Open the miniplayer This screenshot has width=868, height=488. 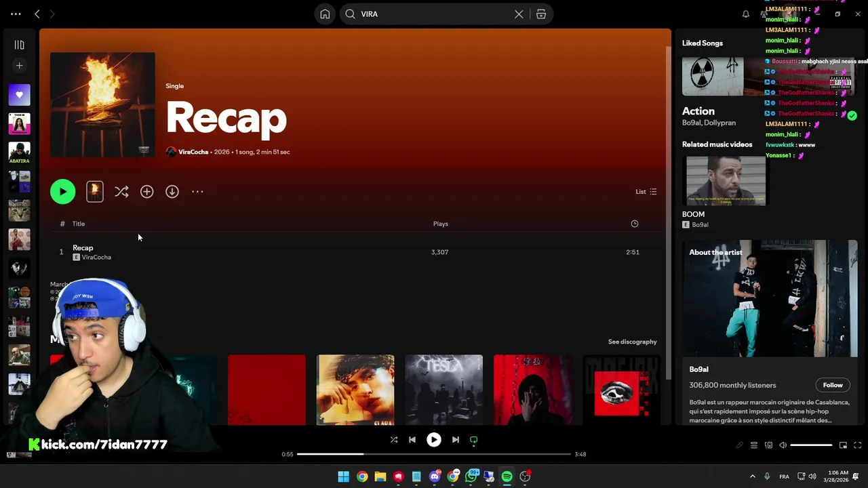pyautogui.click(x=843, y=445)
